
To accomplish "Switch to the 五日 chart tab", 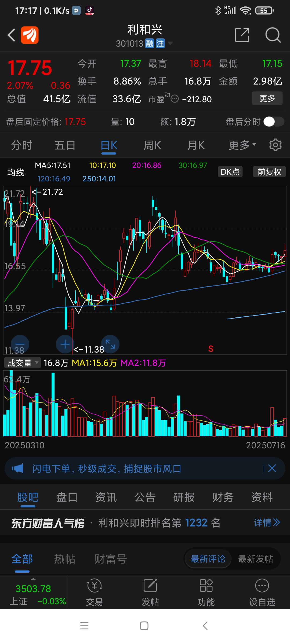I will (65, 145).
